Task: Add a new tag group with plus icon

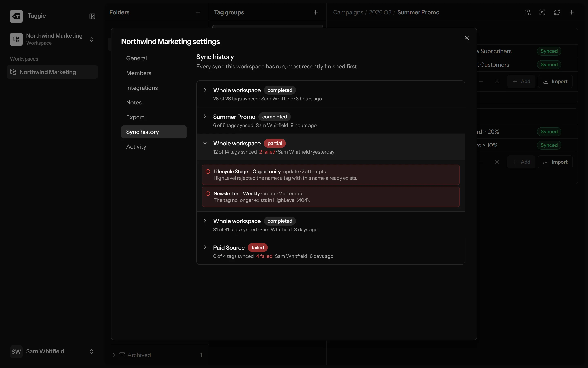Action: [315, 12]
